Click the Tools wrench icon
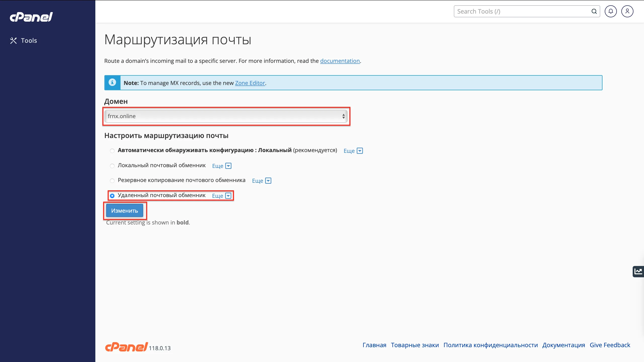644x362 pixels. (x=13, y=41)
